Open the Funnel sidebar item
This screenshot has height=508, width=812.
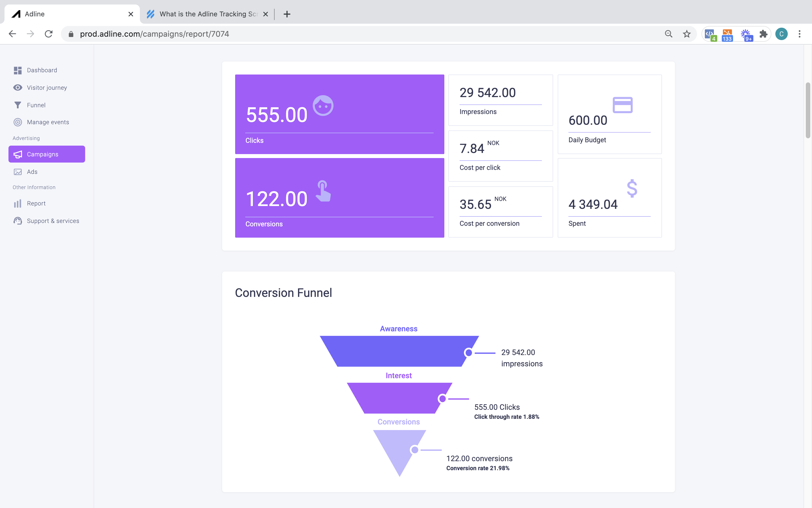47,105
